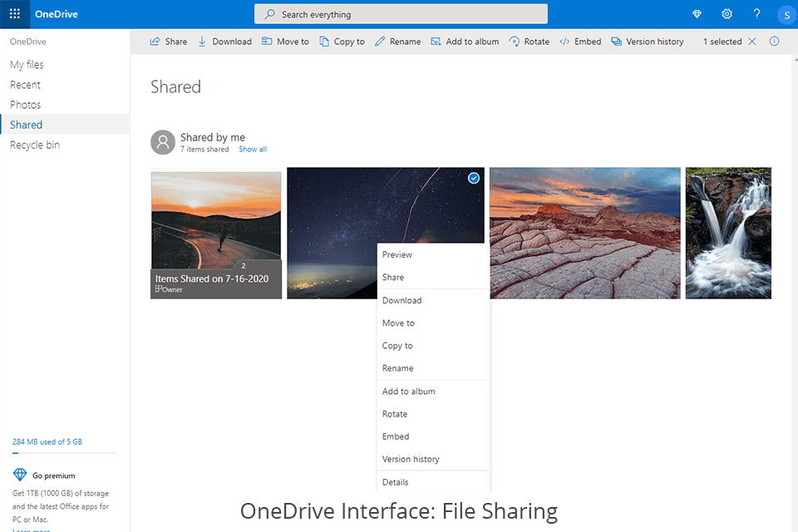798x532 pixels.
Task: Open the account profile menu
Action: point(786,14)
